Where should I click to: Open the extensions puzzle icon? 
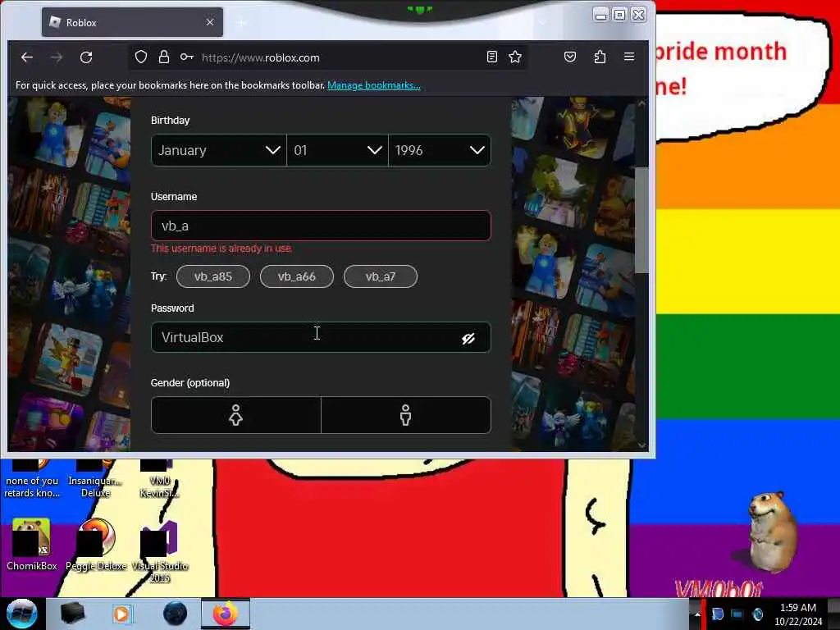pyautogui.click(x=600, y=57)
